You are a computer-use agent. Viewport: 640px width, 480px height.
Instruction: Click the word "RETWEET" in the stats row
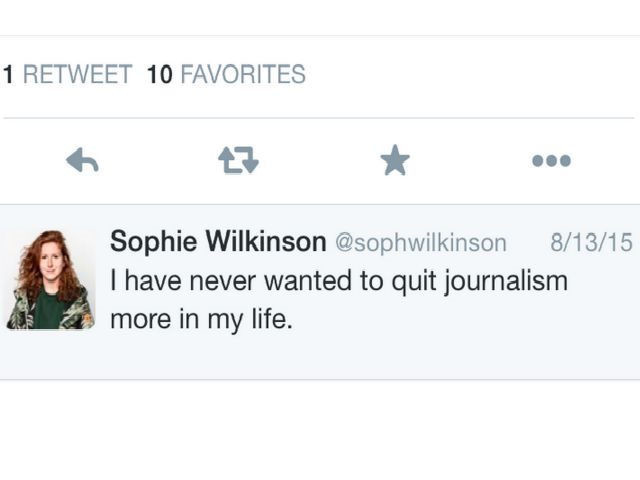click(x=77, y=75)
